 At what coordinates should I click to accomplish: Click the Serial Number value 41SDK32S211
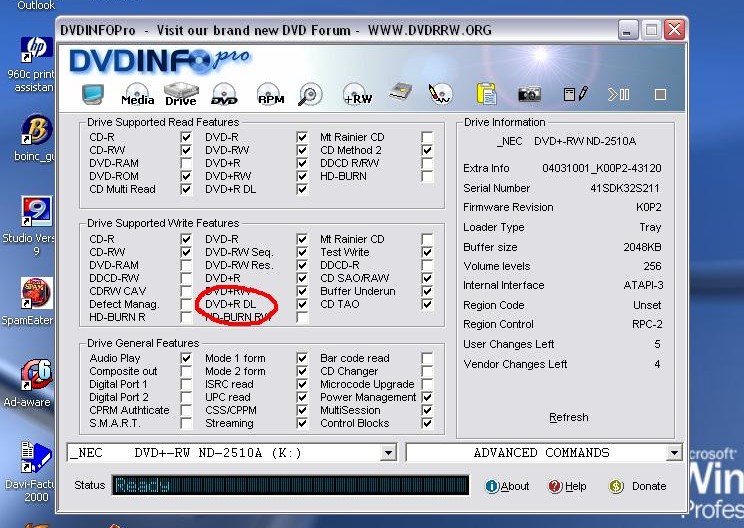(624, 188)
